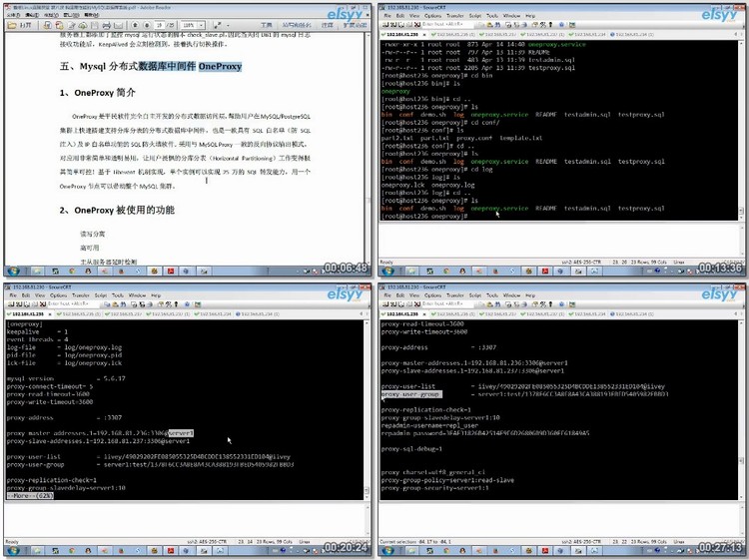The height and width of the screenshot is (560, 749).
Task: Open the File menu in 00:13:36 SecureCRT window
Action: point(387,16)
